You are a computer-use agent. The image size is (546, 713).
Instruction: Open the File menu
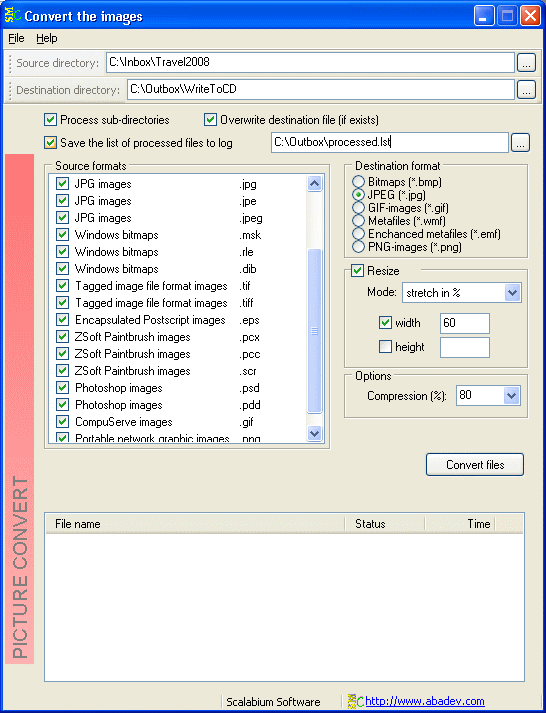tap(16, 38)
